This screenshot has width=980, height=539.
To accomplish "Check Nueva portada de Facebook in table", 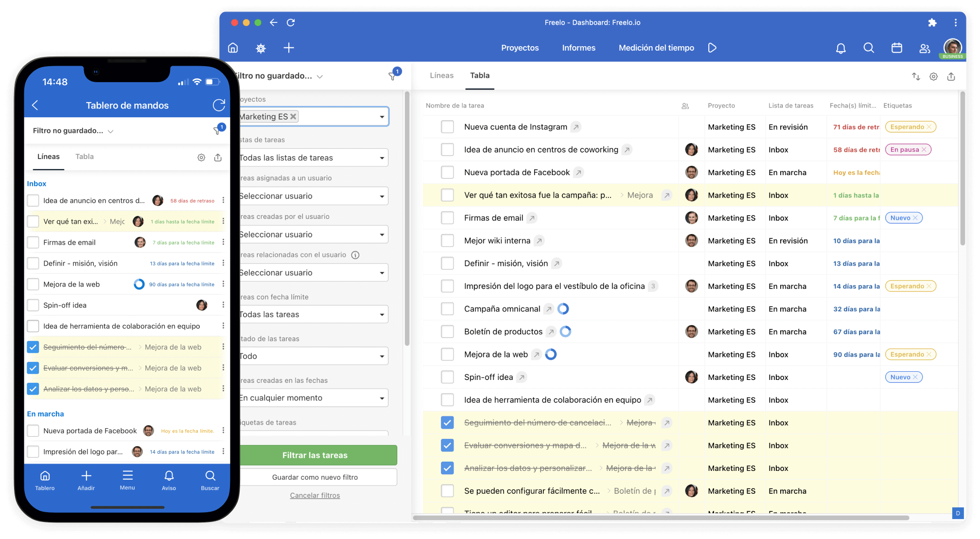I will 447,172.
